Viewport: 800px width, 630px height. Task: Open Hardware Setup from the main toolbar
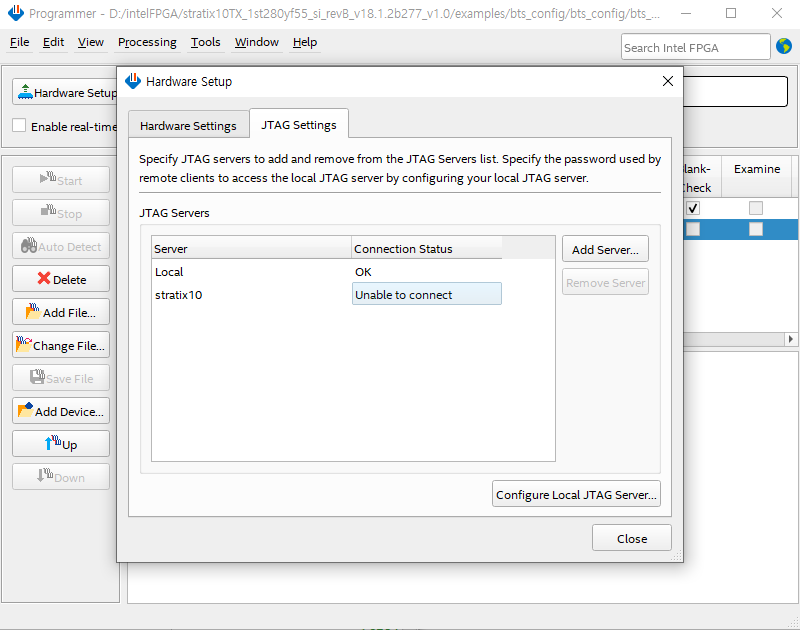[x=66, y=92]
